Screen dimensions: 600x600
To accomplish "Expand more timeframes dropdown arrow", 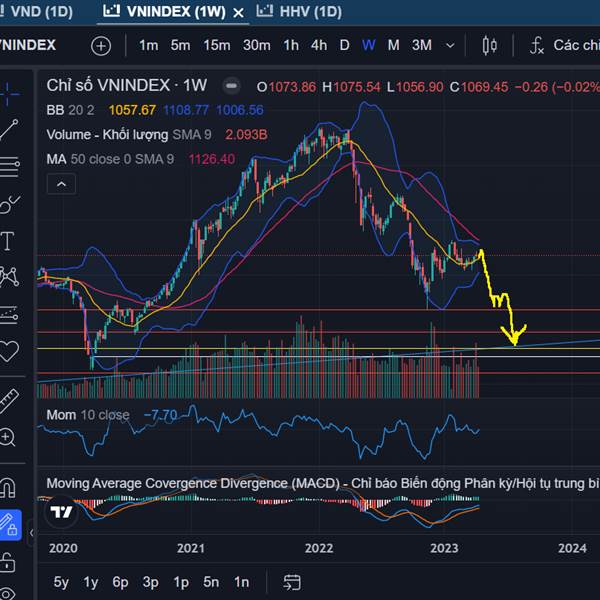I will pos(450,46).
